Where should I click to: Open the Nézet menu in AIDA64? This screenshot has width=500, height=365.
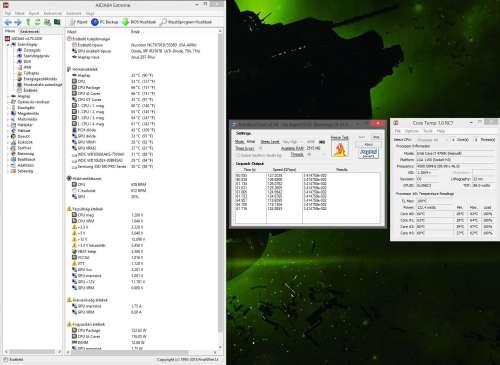[x=20, y=13]
